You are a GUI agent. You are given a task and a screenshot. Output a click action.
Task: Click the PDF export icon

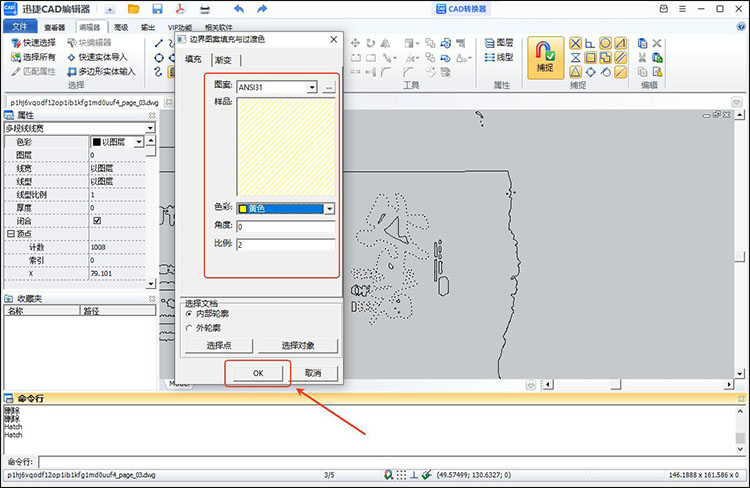coord(181,9)
